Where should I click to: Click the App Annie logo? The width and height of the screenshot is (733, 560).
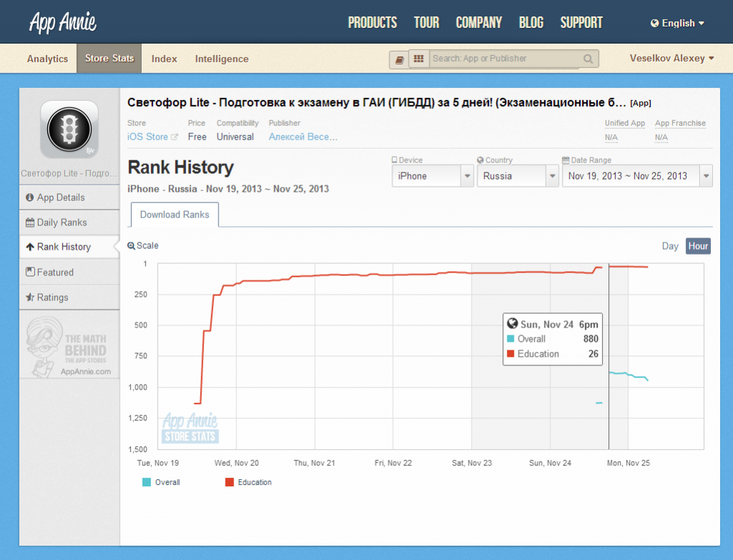point(63,22)
